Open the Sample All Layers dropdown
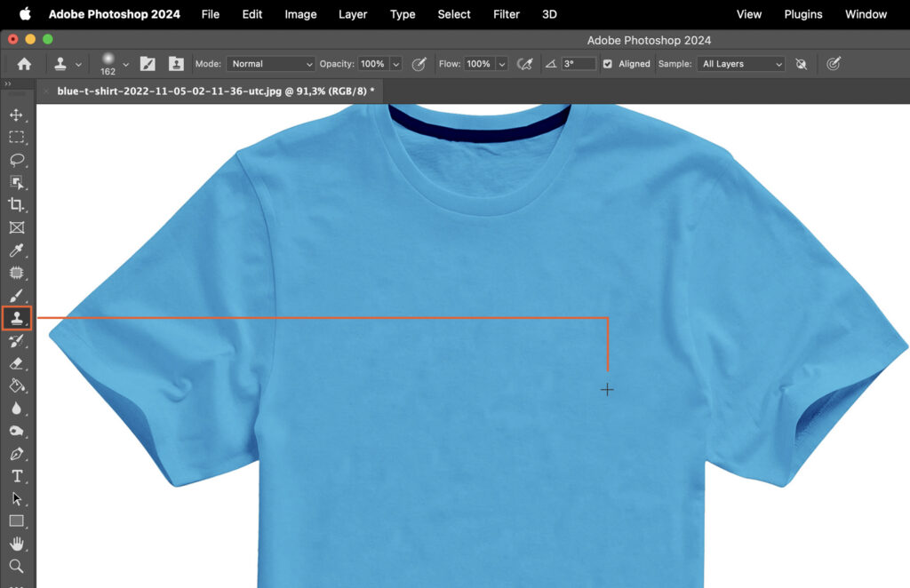 point(740,63)
